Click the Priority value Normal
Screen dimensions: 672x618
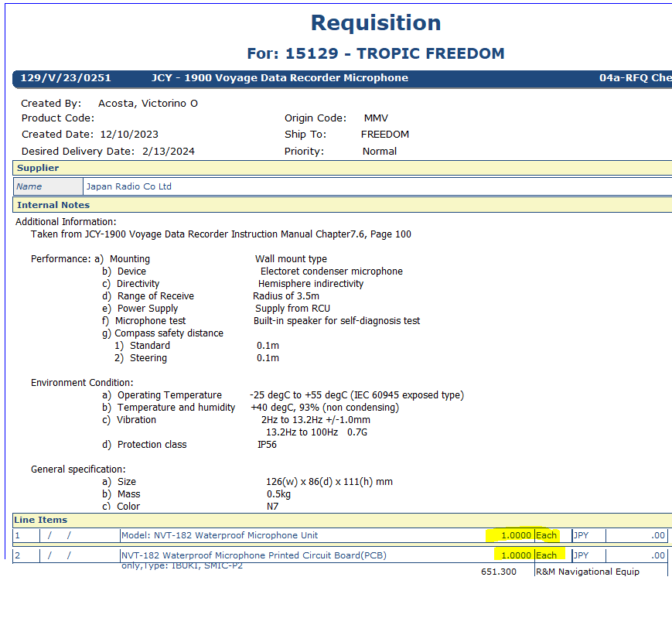click(x=379, y=152)
